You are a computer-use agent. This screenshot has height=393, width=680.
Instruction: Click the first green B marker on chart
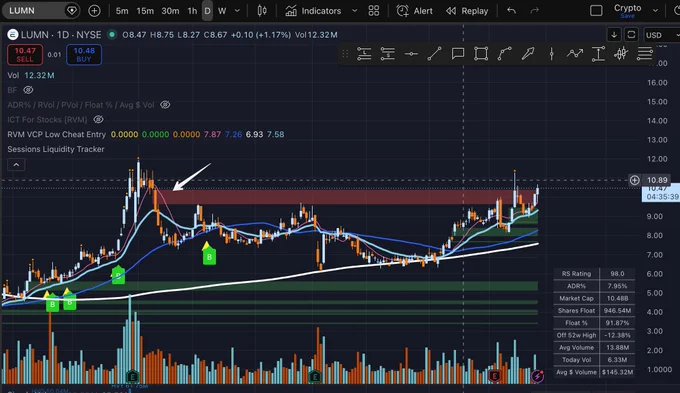(x=52, y=304)
